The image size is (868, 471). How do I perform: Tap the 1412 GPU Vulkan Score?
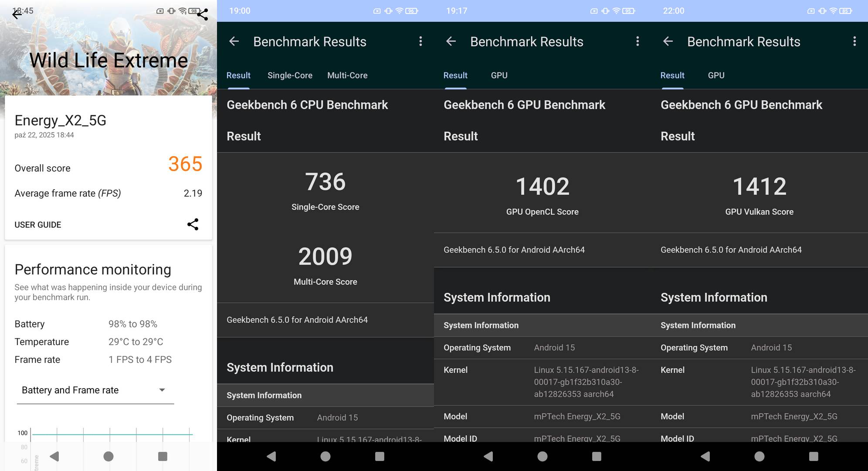pyautogui.click(x=759, y=187)
